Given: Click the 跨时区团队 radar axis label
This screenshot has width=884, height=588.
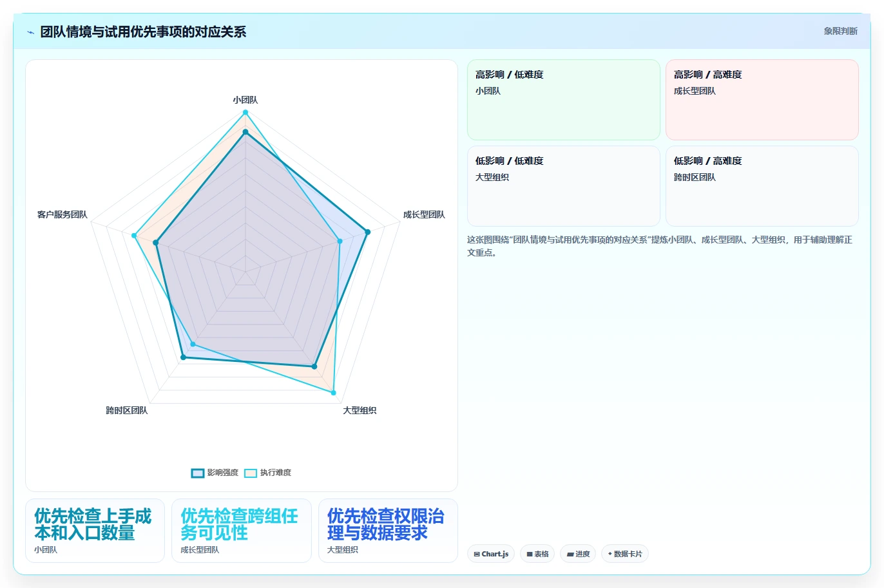Looking at the screenshot, I should click(127, 410).
